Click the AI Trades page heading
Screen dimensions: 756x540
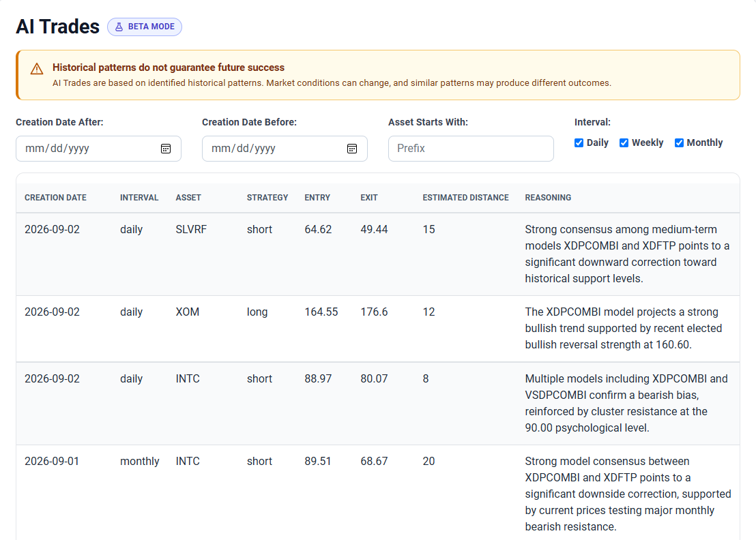click(57, 27)
